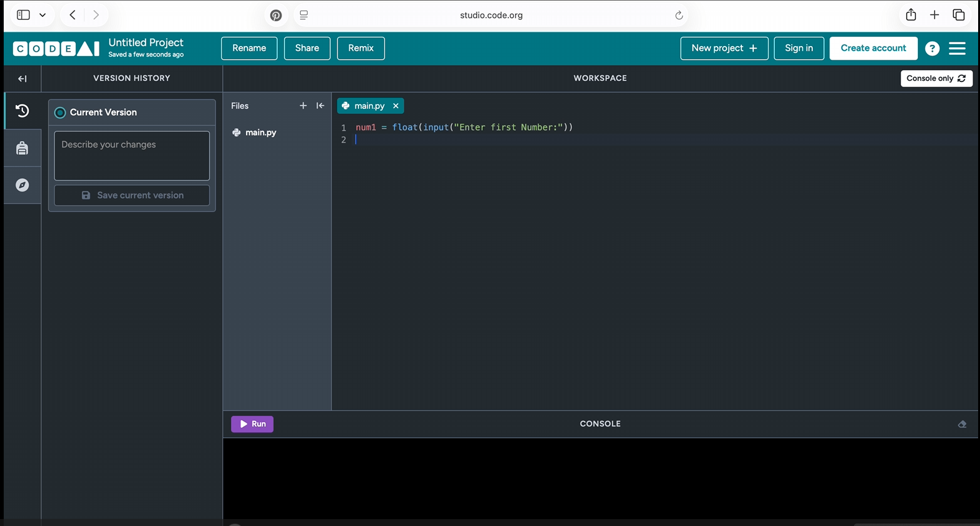Select the Current Version radio button
This screenshot has width=980, height=526.
pos(60,113)
